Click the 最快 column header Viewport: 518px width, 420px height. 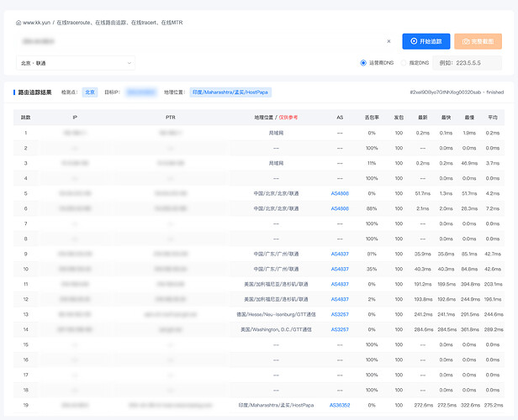point(446,118)
